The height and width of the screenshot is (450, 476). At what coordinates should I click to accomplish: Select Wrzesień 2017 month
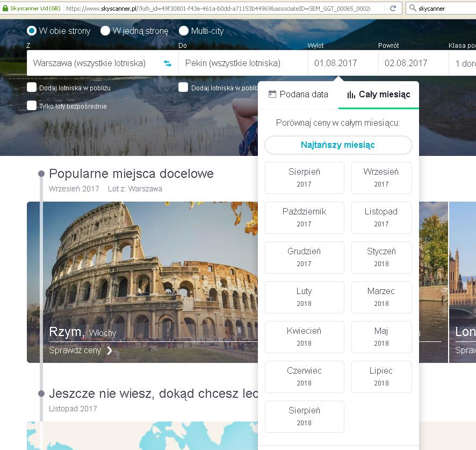(x=381, y=178)
